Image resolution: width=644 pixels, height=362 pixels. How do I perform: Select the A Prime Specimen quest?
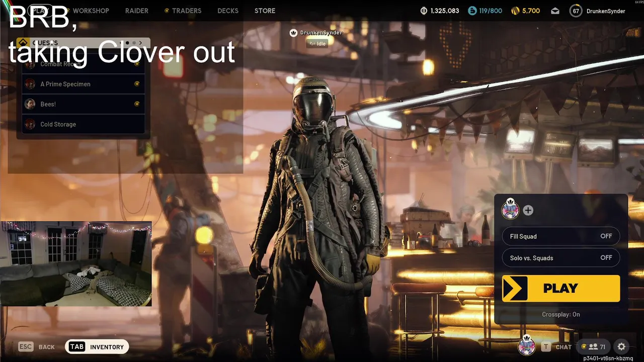(84, 84)
